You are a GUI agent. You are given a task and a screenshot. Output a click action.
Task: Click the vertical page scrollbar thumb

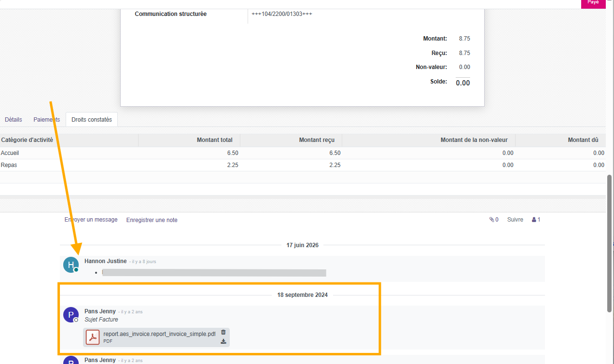tap(610, 243)
